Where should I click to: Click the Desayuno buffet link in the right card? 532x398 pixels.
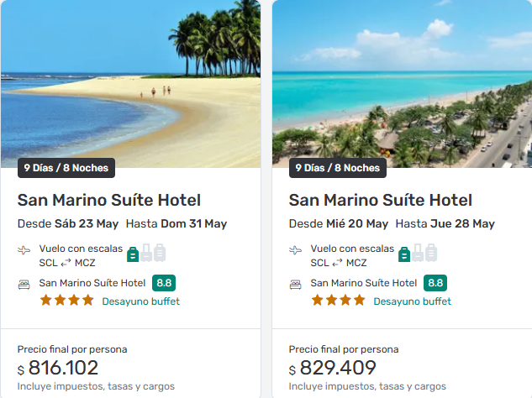pyautogui.click(x=412, y=301)
